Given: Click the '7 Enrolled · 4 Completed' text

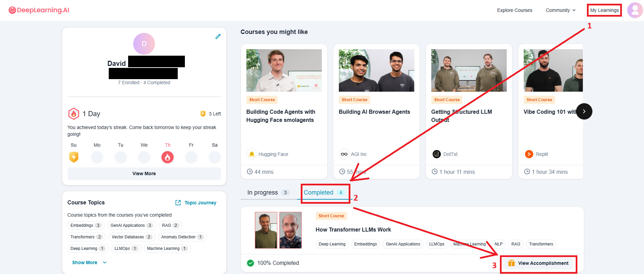Looking at the screenshot, I should 144,83.
